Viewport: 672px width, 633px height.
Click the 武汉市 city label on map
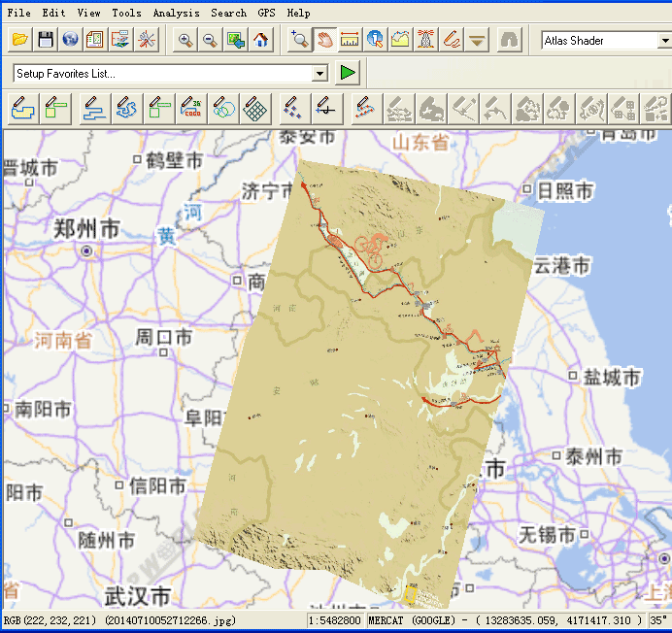click(x=138, y=596)
